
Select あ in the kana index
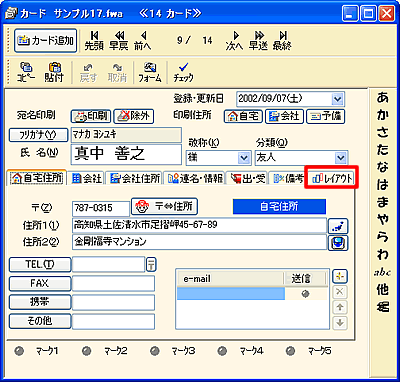(383, 98)
